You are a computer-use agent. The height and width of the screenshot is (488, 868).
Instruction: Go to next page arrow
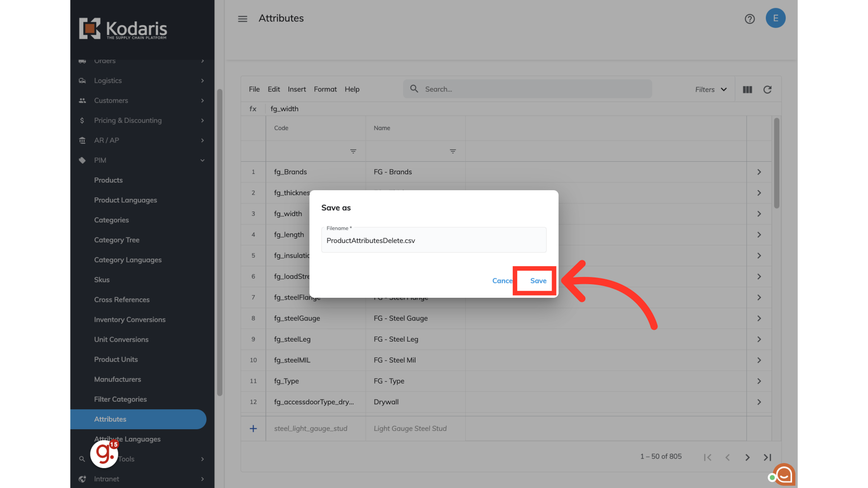[x=747, y=457]
